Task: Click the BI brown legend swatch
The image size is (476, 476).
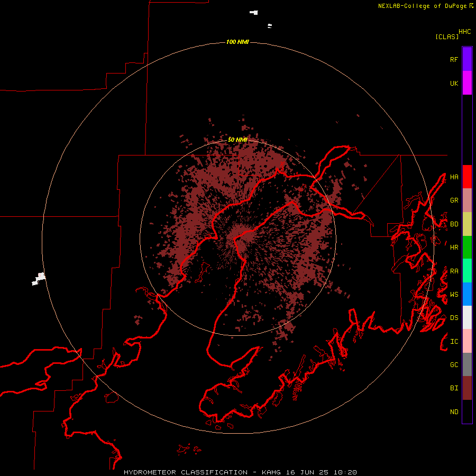Action: click(467, 388)
